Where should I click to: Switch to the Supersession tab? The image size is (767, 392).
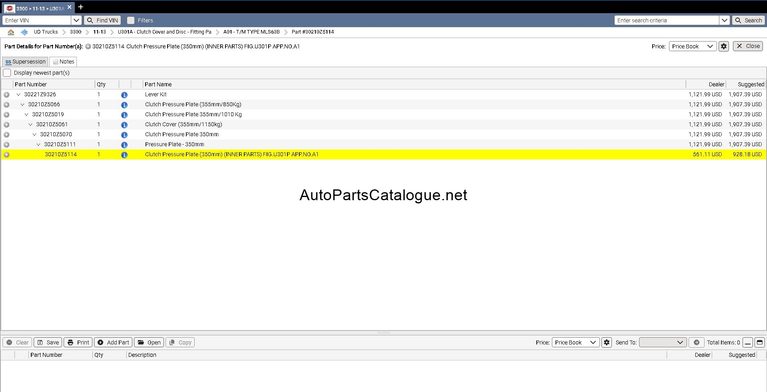25,62
